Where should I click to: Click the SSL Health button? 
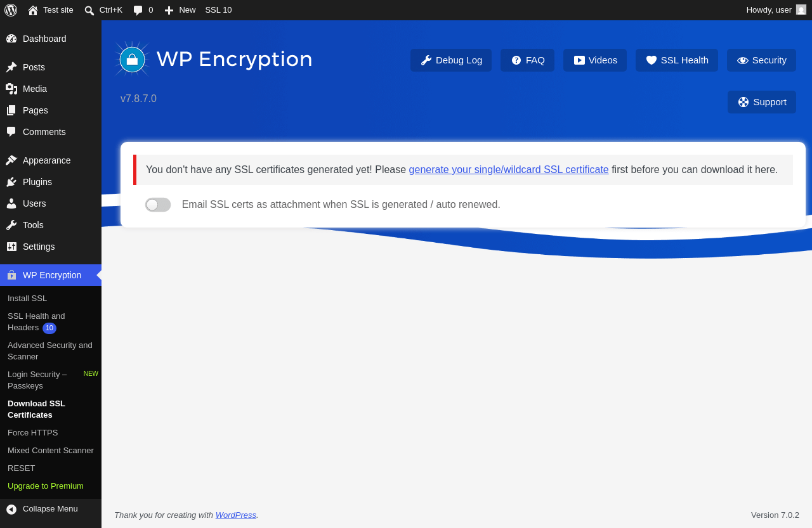tap(677, 60)
